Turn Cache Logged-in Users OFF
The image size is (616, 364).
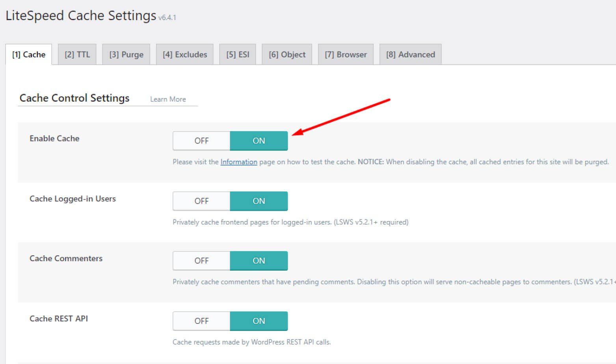[x=201, y=201]
